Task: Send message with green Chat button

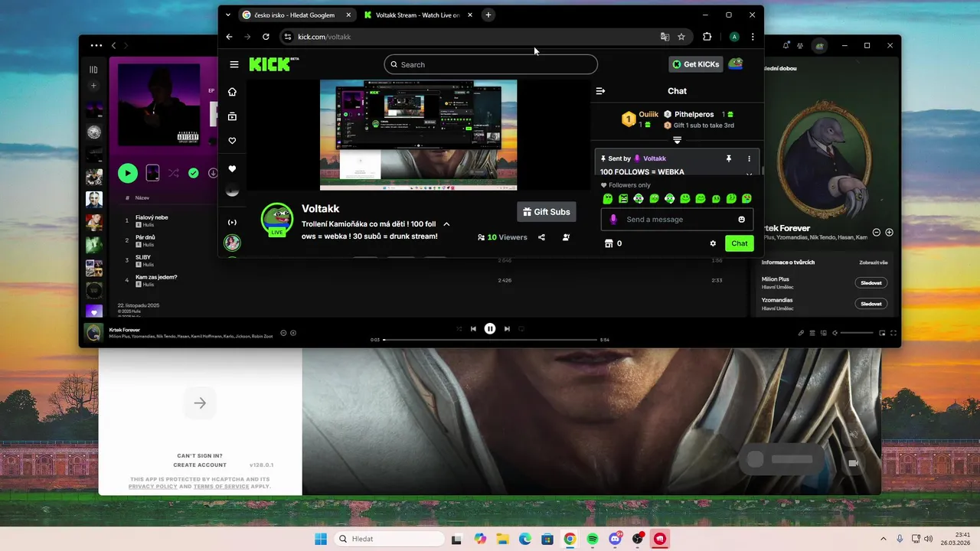Action: (739, 243)
